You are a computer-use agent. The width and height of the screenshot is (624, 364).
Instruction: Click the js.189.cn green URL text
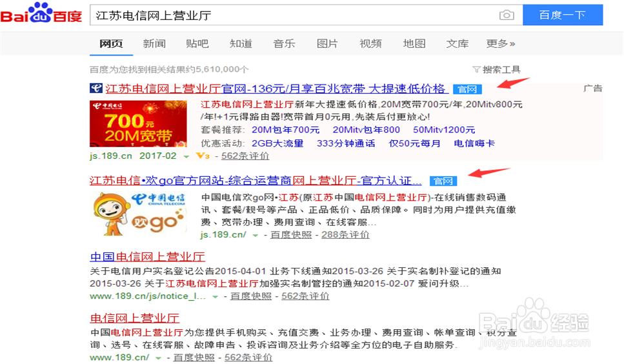tap(111, 156)
